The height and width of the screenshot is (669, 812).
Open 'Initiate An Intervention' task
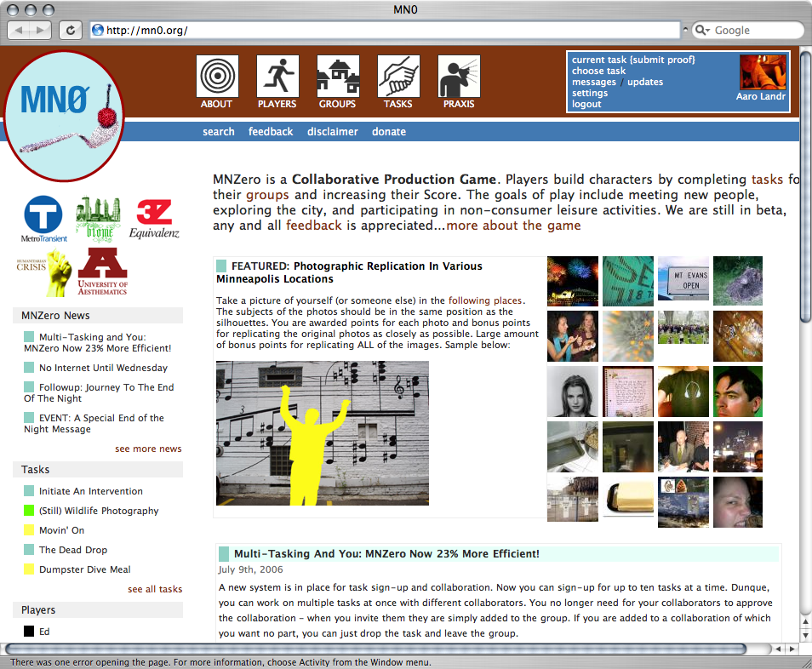click(91, 491)
